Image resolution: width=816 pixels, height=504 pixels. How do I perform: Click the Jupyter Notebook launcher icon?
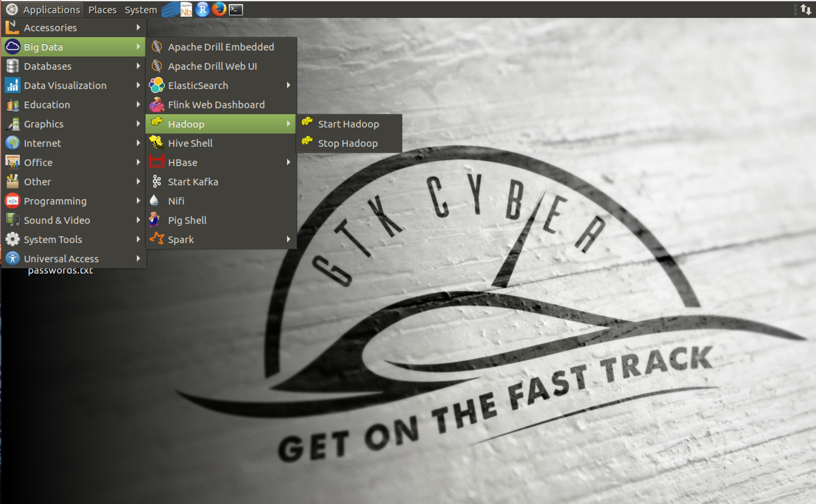(x=186, y=9)
